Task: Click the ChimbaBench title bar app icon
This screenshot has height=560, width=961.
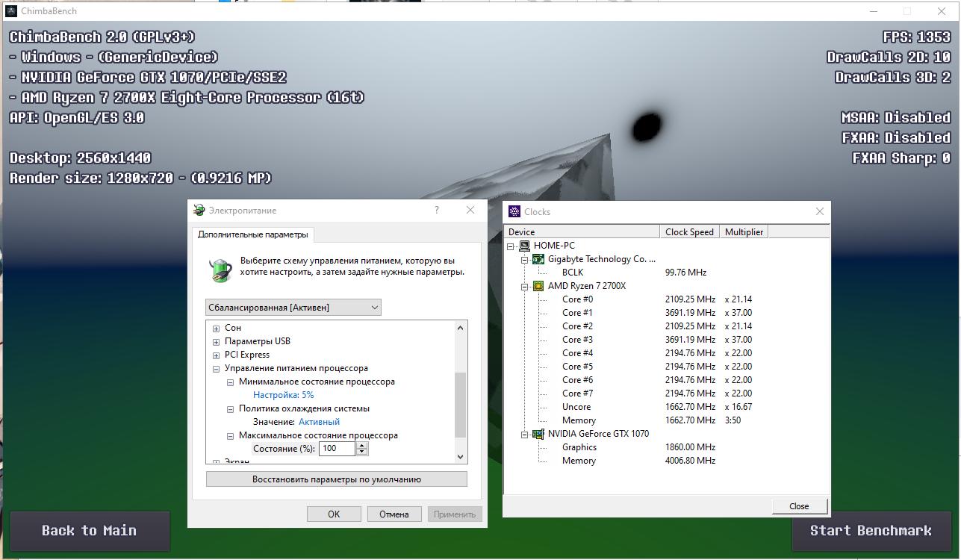Action: pyautogui.click(x=11, y=11)
